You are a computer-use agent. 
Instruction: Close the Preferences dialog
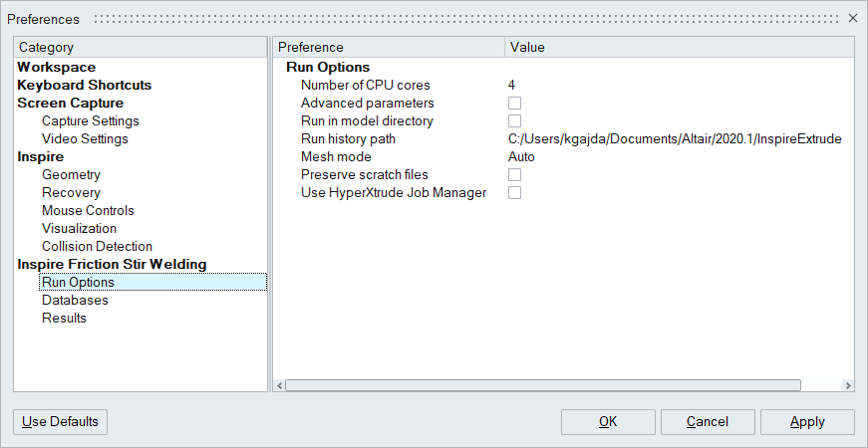pos(852,18)
